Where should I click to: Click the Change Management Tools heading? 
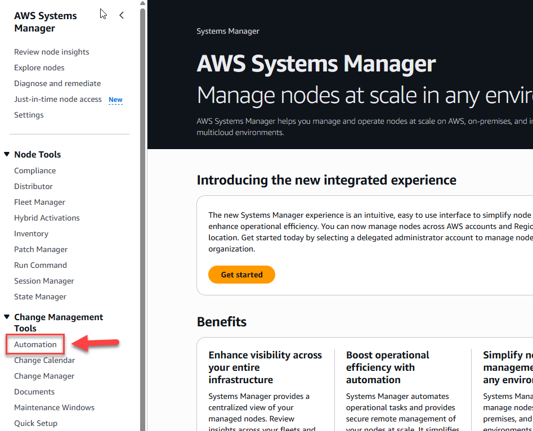coord(58,323)
